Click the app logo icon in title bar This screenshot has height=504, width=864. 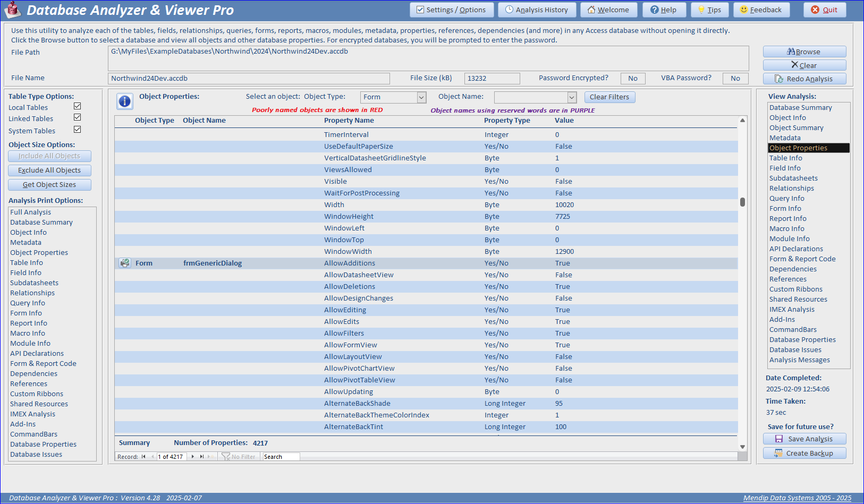click(x=13, y=10)
